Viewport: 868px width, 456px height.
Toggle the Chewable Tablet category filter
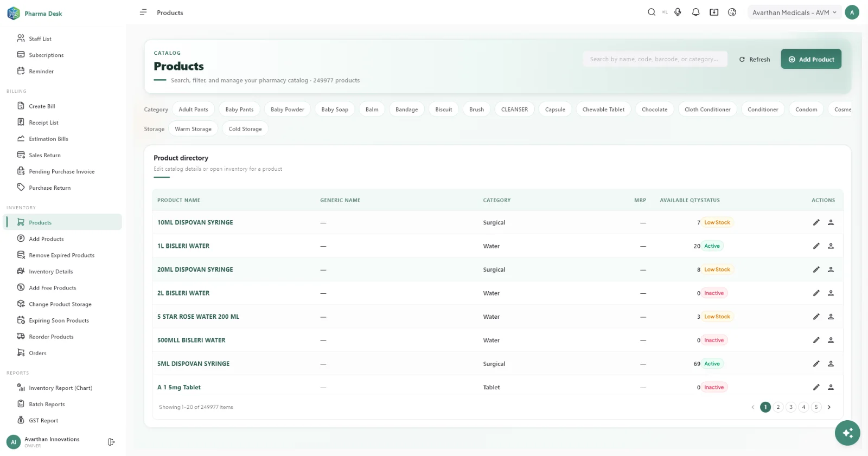point(603,110)
